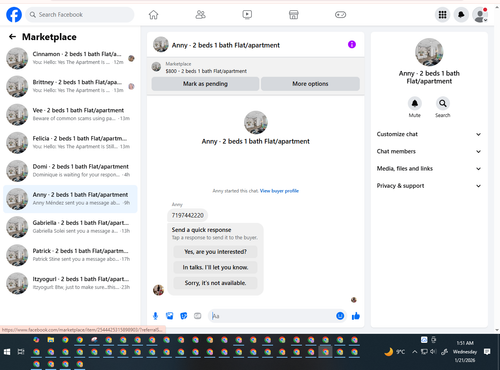Expand Customize chat section
This screenshot has width=500, height=370.
429,134
